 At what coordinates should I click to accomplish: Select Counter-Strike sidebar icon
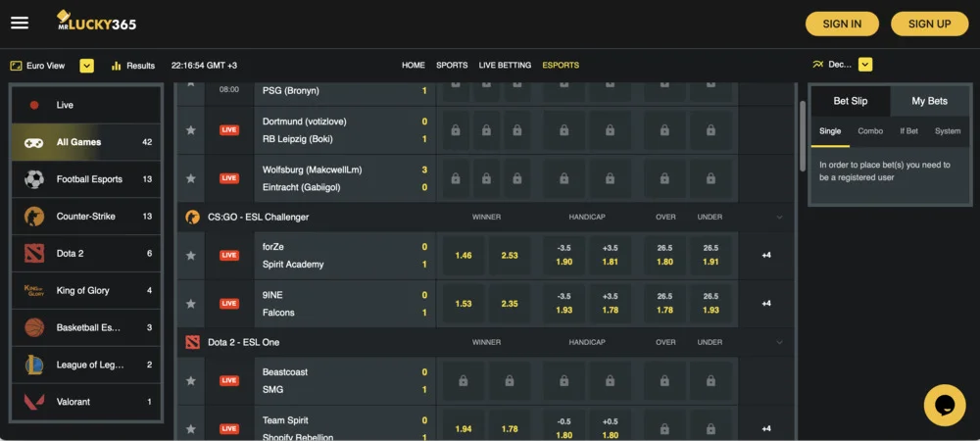(33, 217)
